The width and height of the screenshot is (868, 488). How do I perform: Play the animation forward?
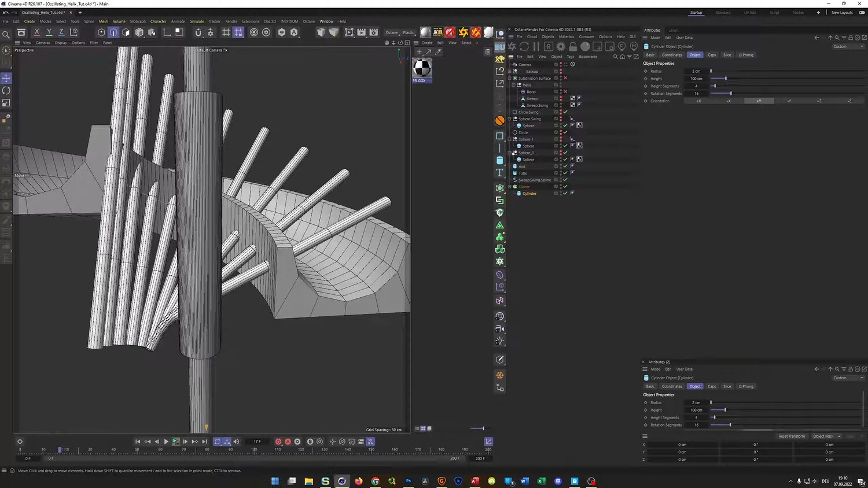166,442
